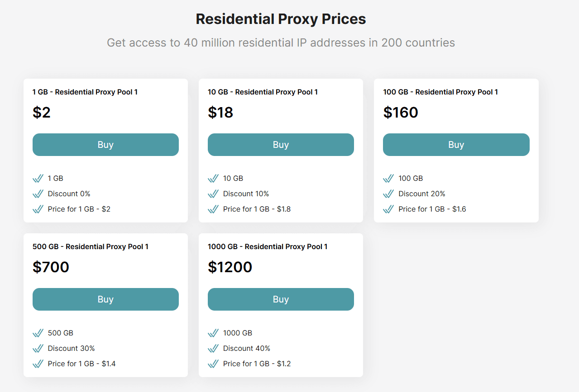Image resolution: width=579 pixels, height=392 pixels.
Task: Click the $160 price on the 100 GB card
Action: [x=401, y=113]
